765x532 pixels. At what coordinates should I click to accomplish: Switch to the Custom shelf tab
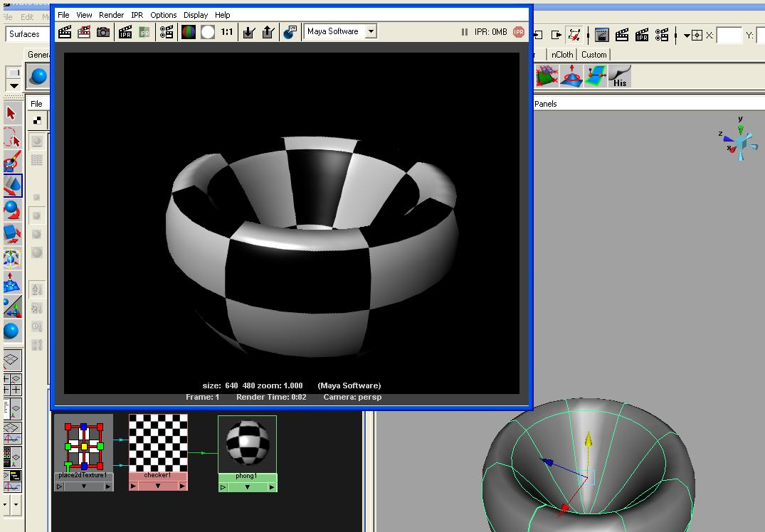click(593, 55)
